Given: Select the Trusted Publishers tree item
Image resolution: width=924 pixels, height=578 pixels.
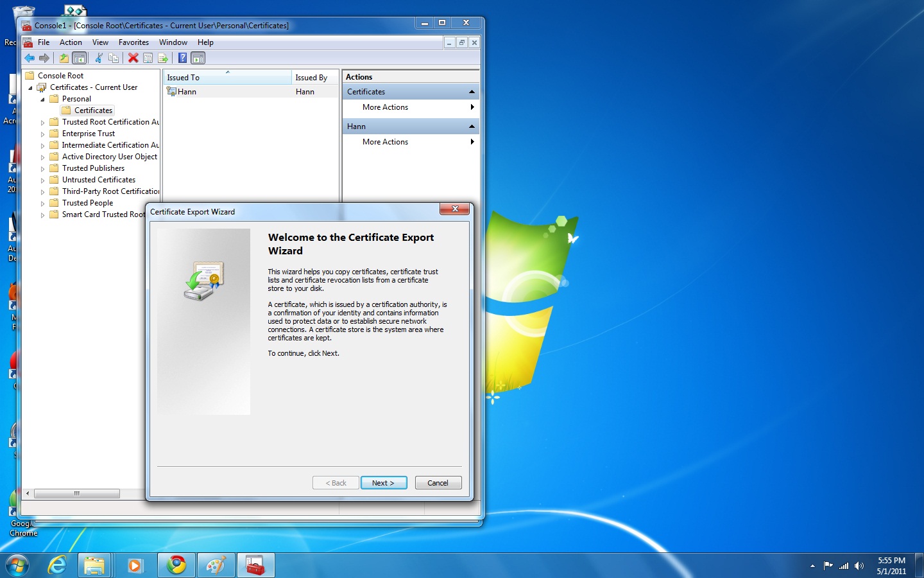Looking at the screenshot, I should [x=93, y=168].
